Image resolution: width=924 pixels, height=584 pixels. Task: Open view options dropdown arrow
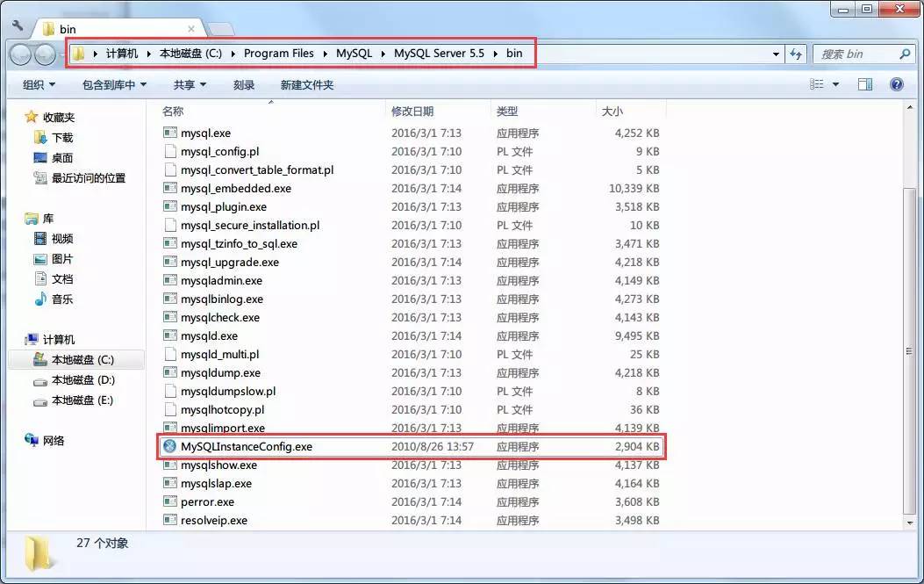point(835,84)
